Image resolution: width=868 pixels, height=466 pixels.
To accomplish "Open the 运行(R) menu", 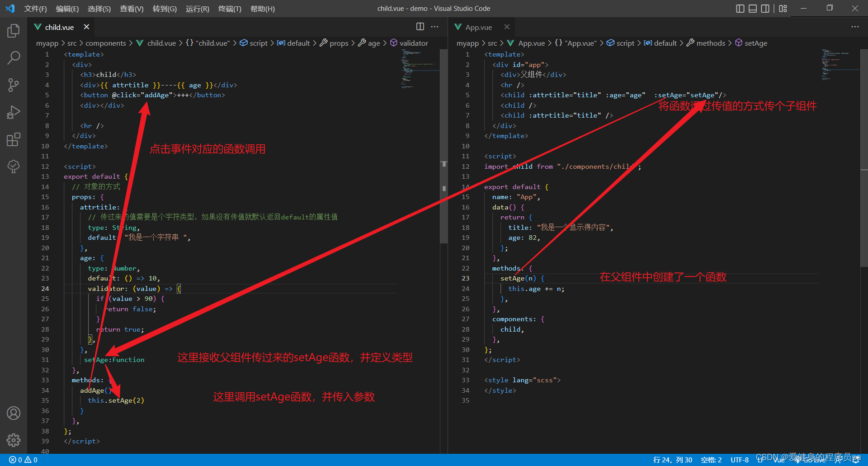I will pos(198,9).
